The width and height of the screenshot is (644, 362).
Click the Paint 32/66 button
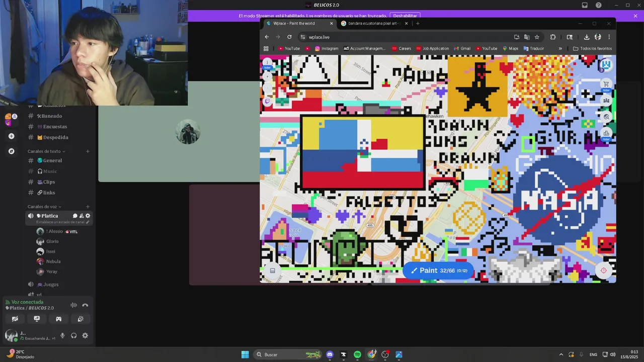(438, 270)
